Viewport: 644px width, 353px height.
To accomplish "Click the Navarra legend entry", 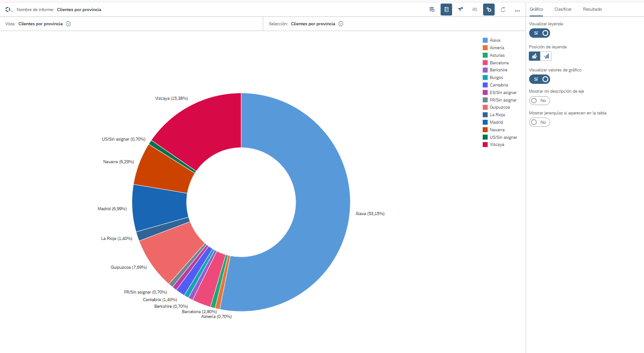I will pyautogui.click(x=494, y=130).
